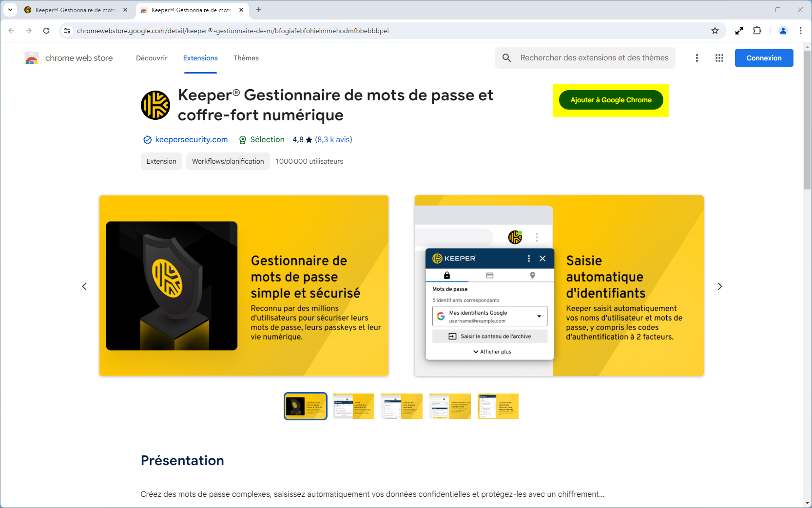Select the second screenshot thumbnail

(x=353, y=406)
